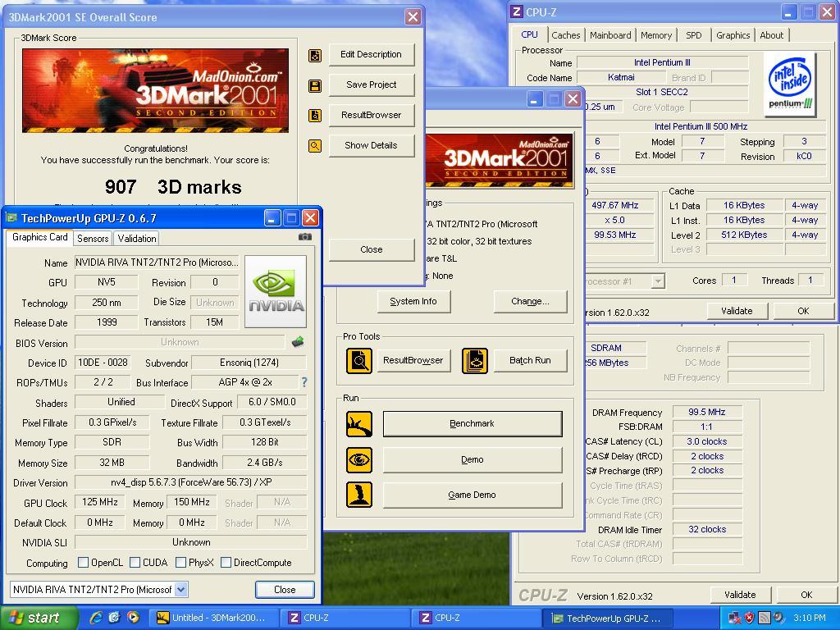Click the GPU Name field in GPU-Z

coord(157,262)
